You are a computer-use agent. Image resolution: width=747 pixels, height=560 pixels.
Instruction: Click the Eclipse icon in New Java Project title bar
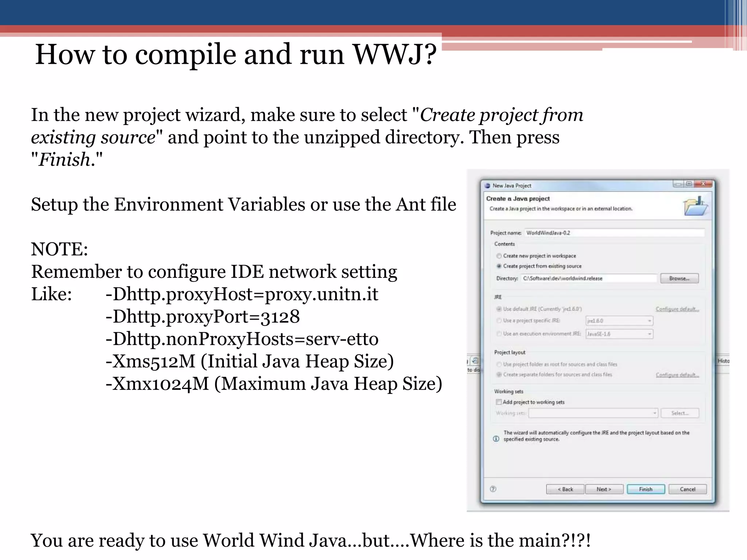pos(487,186)
